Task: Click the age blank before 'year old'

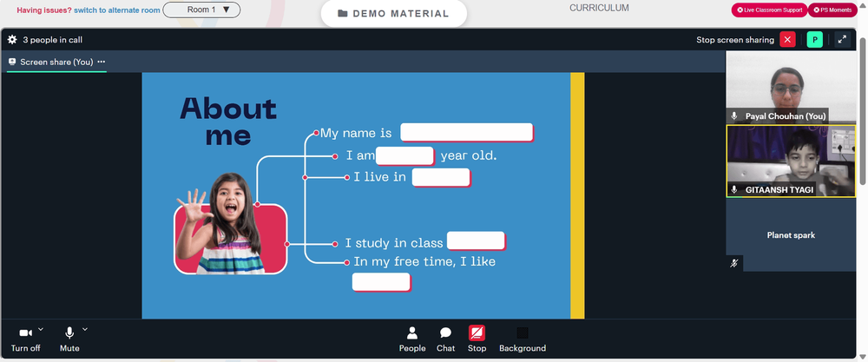Action: [404, 156]
